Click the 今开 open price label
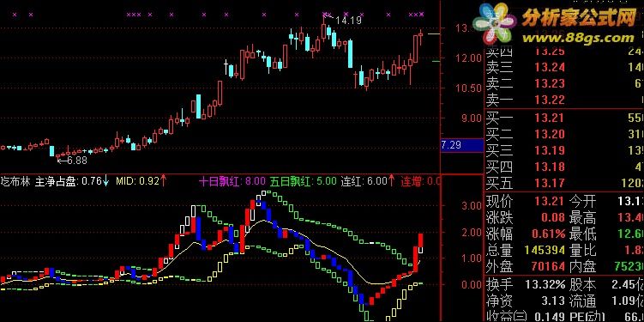 point(582,202)
